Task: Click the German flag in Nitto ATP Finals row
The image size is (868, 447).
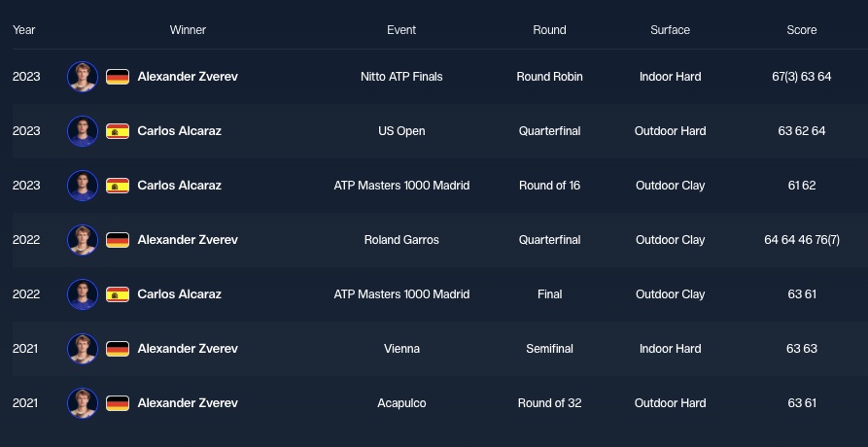Action: point(118,77)
